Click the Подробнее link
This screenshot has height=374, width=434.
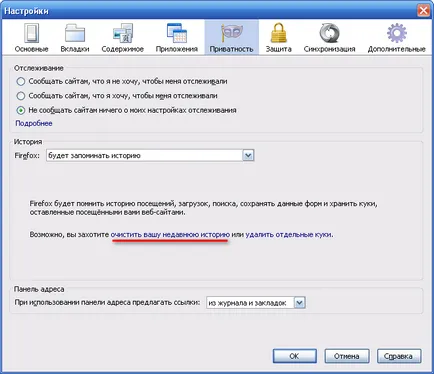34,123
